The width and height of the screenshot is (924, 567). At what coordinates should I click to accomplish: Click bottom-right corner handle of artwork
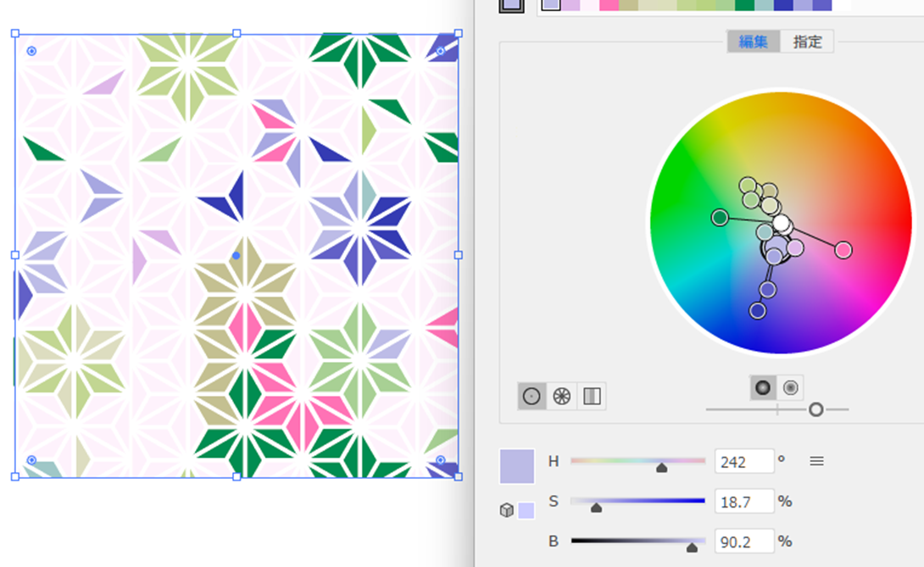pos(459,477)
